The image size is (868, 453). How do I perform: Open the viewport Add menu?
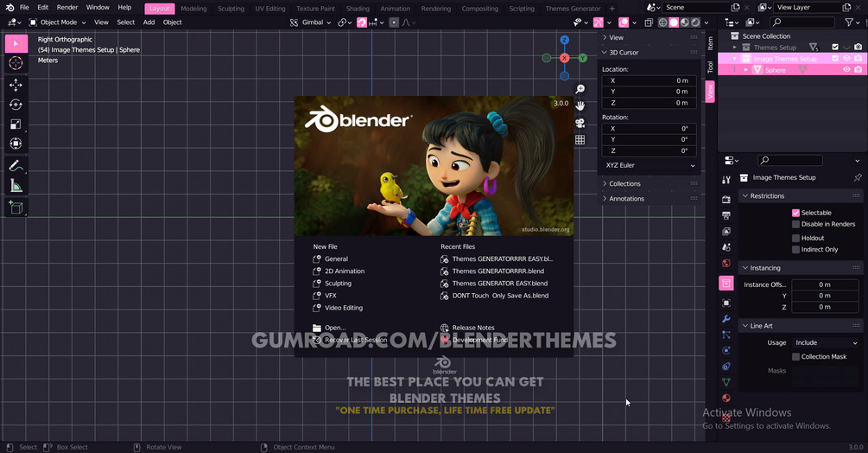pyautogui.click(x=149, y=22)
